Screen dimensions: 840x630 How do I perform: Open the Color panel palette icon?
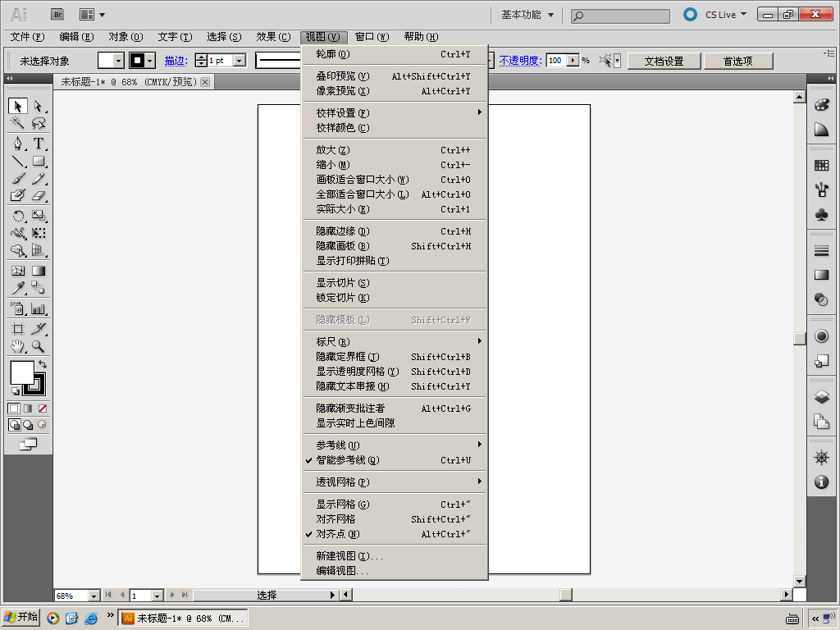pos(821,104)
